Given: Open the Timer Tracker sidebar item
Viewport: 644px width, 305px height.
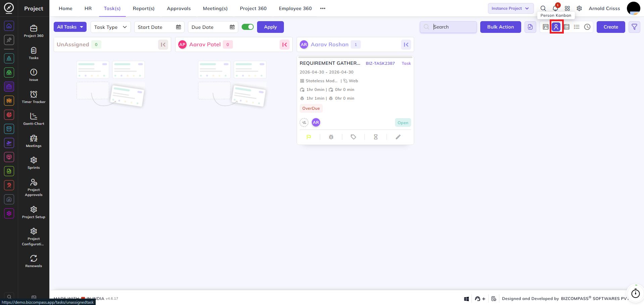Looking at the screenshot, I should (x=34, y=97).
